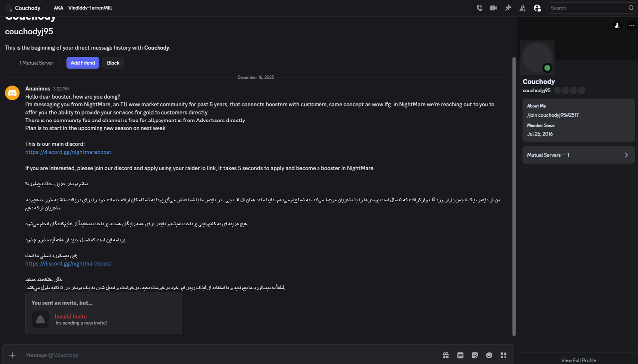This screenshot has height=364, width=638.
Task: Focus the Message @Couchody input field
Action: pyautogui.click(x=224, y=355)
